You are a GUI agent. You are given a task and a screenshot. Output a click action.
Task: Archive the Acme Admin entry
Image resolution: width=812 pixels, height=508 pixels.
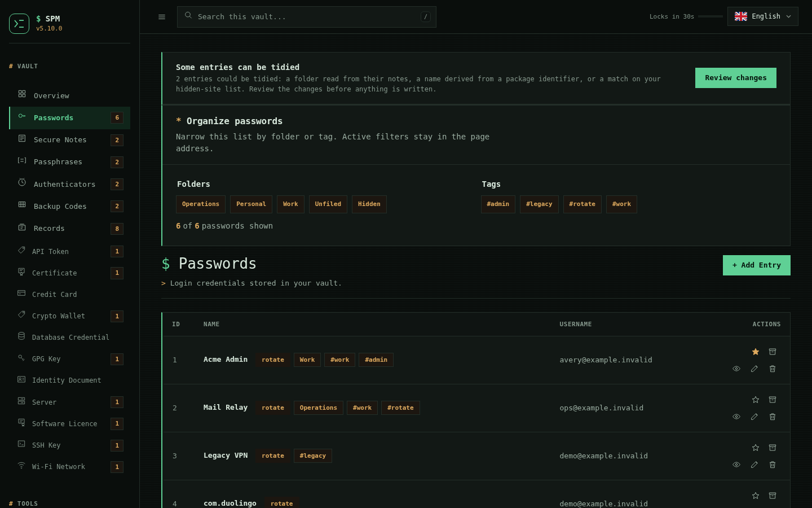(x=773, y=352)
